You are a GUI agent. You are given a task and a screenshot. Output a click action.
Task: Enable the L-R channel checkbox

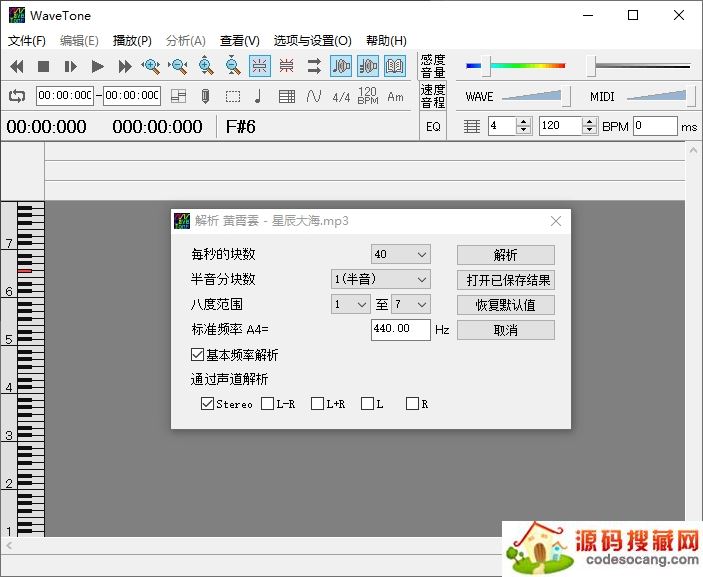(267, 404)
